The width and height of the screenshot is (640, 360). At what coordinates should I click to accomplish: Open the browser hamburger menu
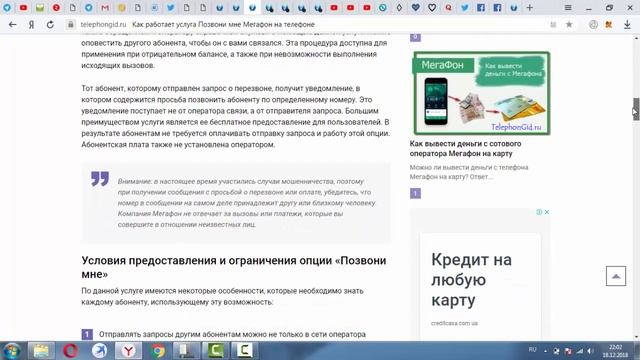coord(568,8)
